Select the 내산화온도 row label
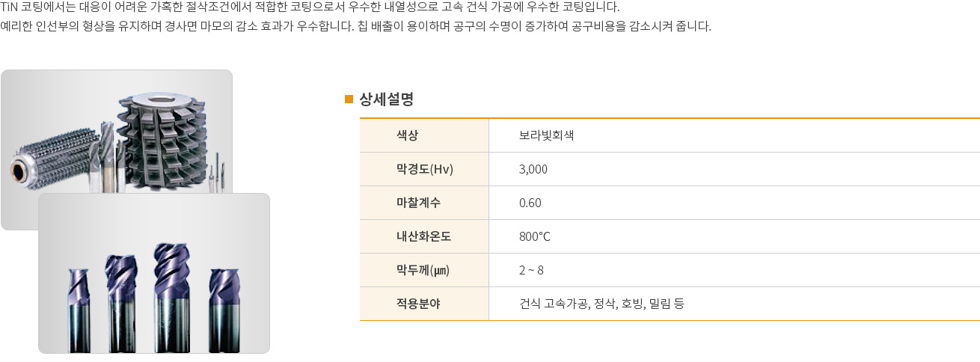 coord(424,236)
